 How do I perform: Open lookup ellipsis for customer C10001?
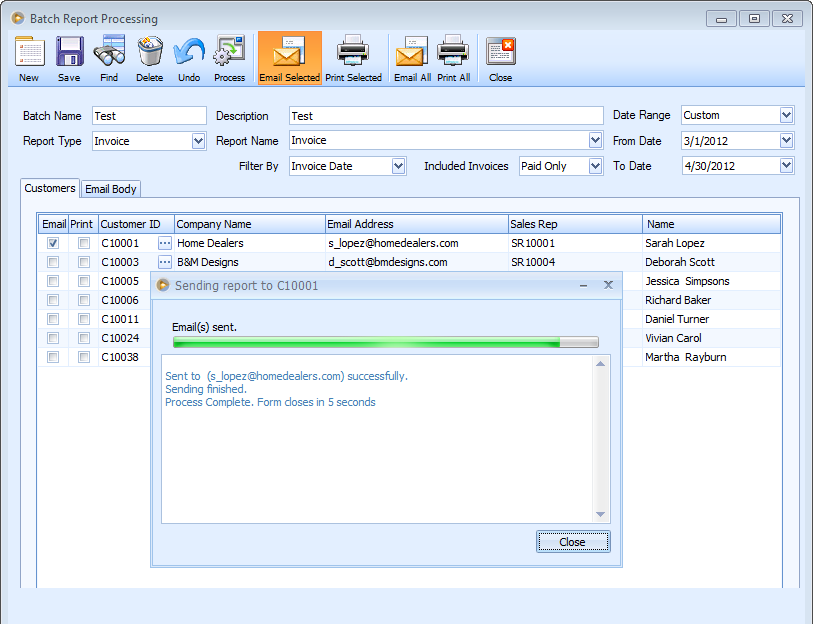tap(165, 243)
